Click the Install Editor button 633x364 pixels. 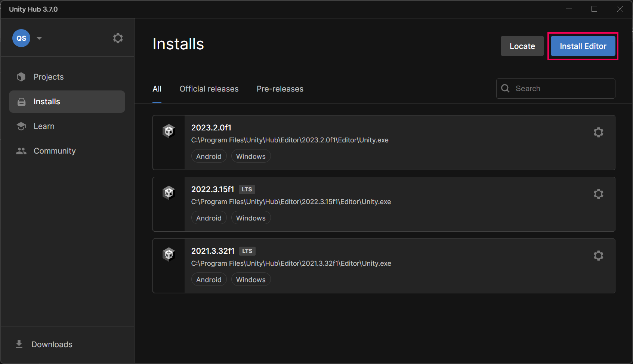583,46
